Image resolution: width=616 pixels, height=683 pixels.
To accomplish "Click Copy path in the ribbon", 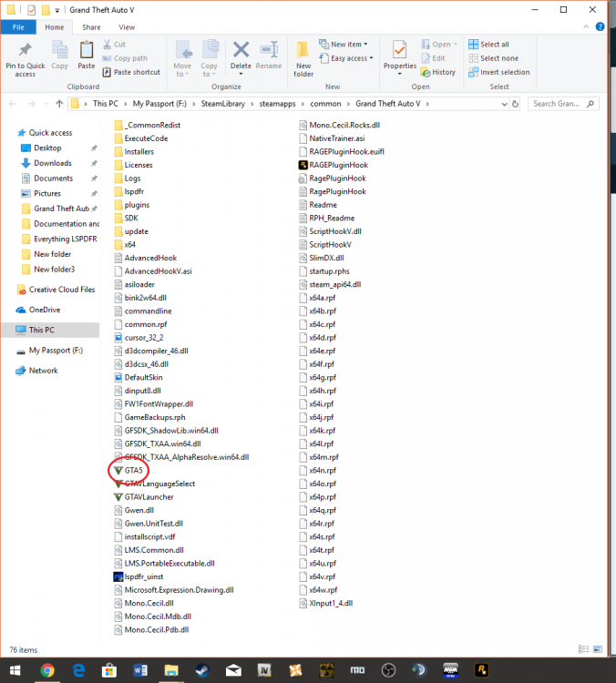I will tap(125, 58).
